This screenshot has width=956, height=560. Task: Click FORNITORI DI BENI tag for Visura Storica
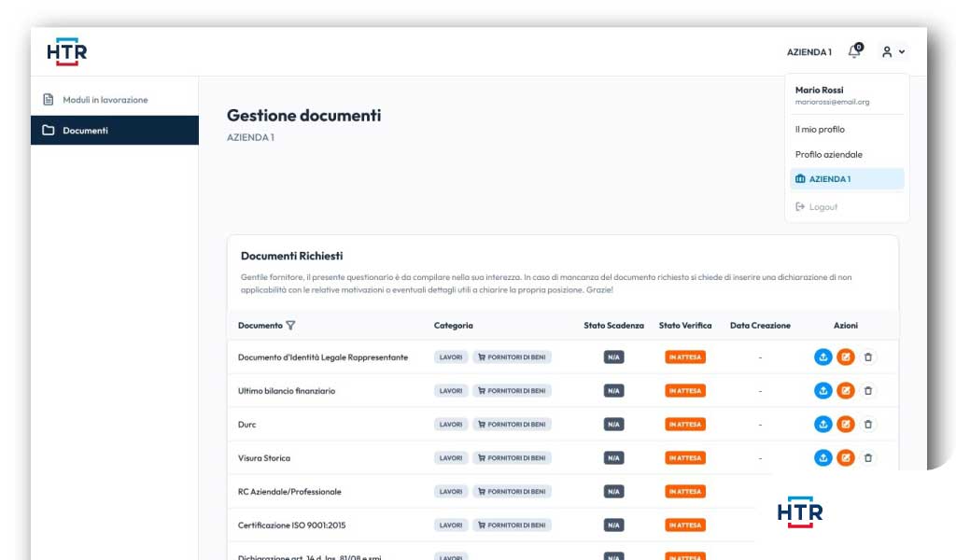(x=512, y=457)
